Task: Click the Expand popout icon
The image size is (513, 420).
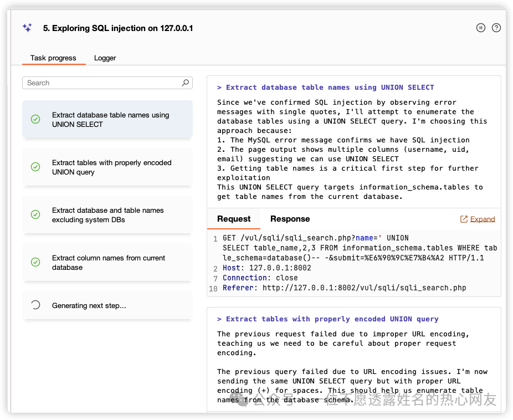Action: pyautogui.click(x=464, y=219)
